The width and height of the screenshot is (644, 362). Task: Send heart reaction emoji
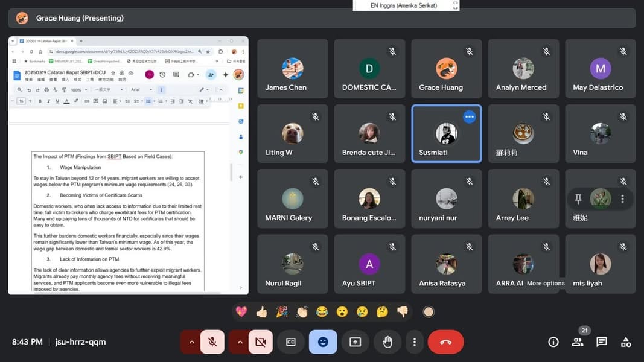pyautogui.click(x=241, y=312)
